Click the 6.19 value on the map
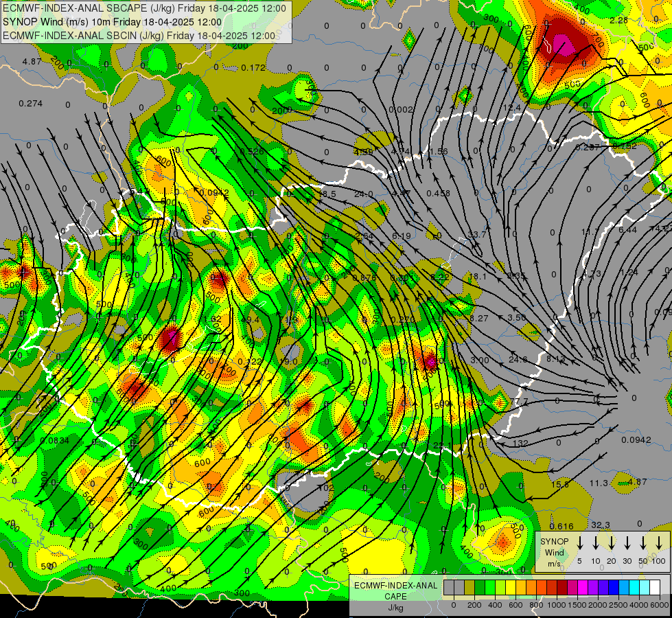This screenshot has width=672, height=618. (401, 236)
